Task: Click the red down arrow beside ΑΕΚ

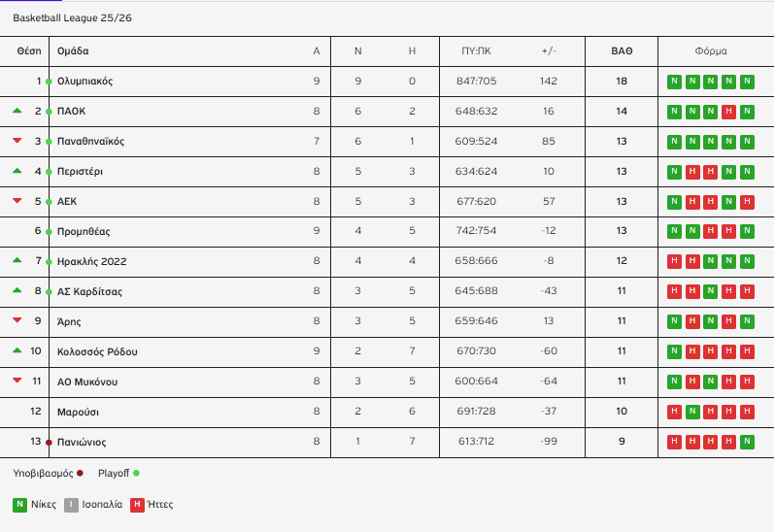Action: tap(17, 201)
